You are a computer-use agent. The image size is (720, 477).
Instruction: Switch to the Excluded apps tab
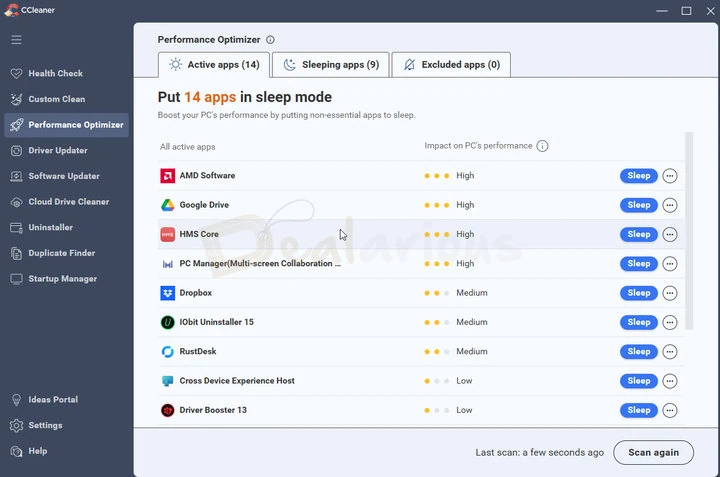[451, 65]
